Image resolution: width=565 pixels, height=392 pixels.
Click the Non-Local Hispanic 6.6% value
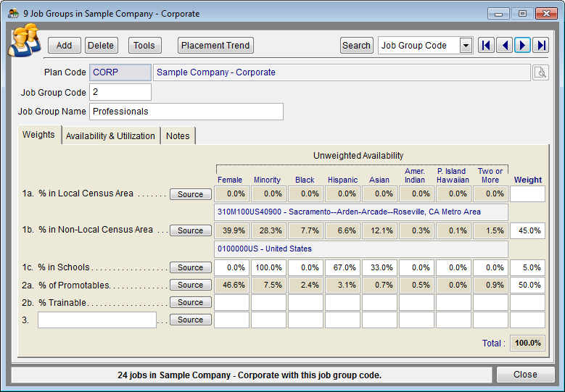point(342,230)
